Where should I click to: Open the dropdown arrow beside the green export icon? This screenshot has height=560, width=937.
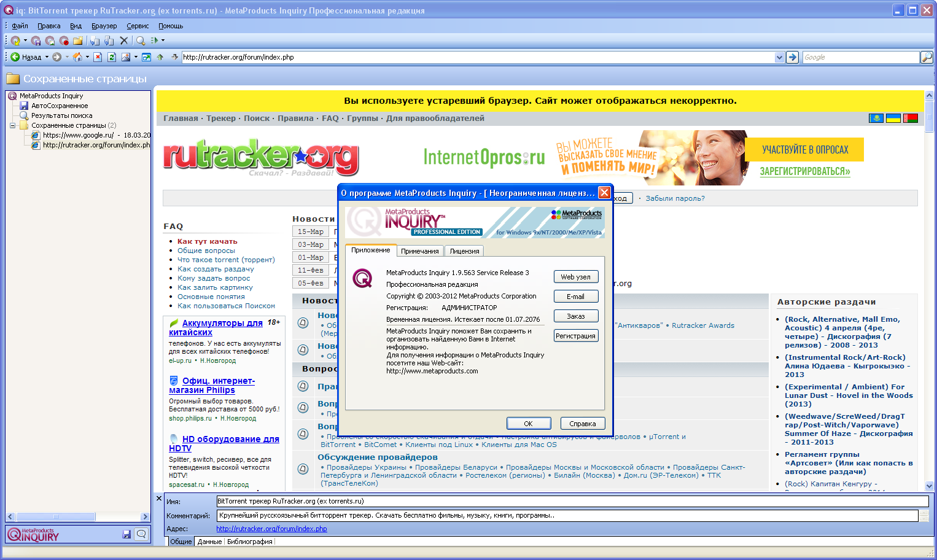pyautogui.click(x=163, y=41)
